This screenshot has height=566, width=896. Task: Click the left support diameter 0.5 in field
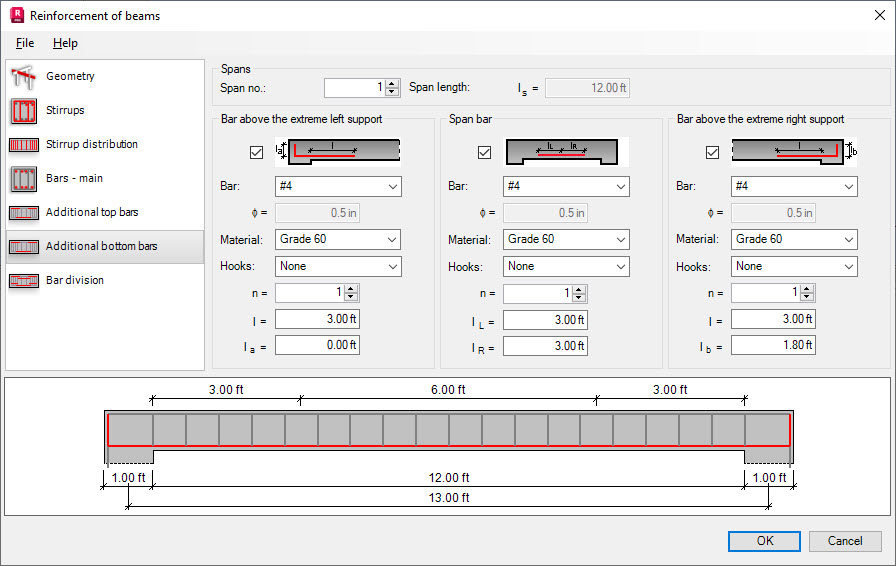click(x=317, y=213)
